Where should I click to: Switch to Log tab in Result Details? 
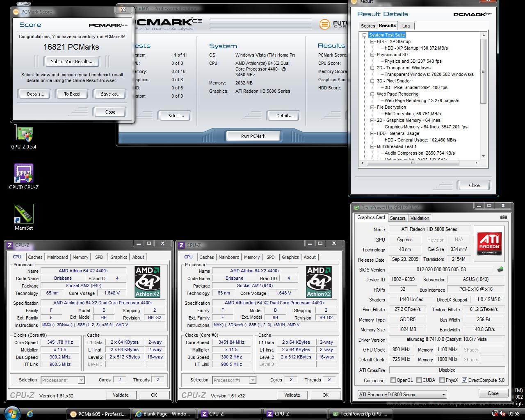[x=406, y=26]
